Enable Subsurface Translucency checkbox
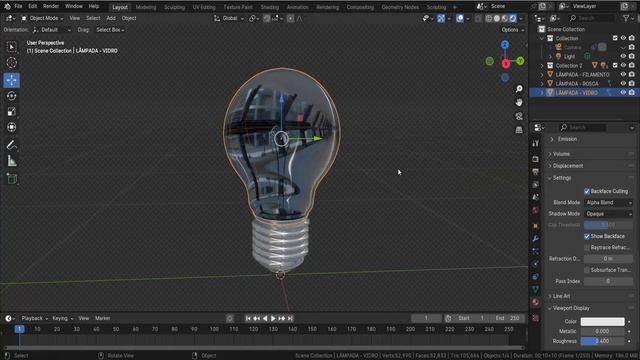 click(x=587, y=270)
